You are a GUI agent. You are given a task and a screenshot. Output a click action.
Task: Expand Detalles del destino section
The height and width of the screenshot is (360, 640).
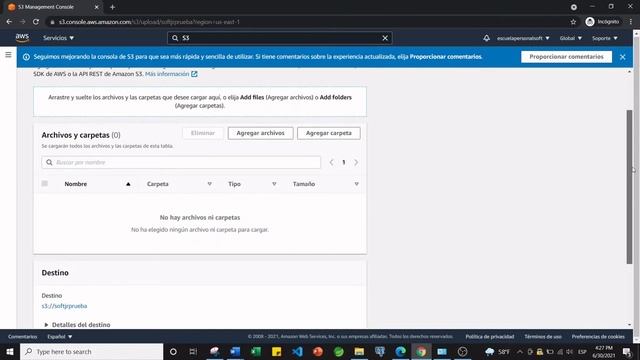pos(77,324)
